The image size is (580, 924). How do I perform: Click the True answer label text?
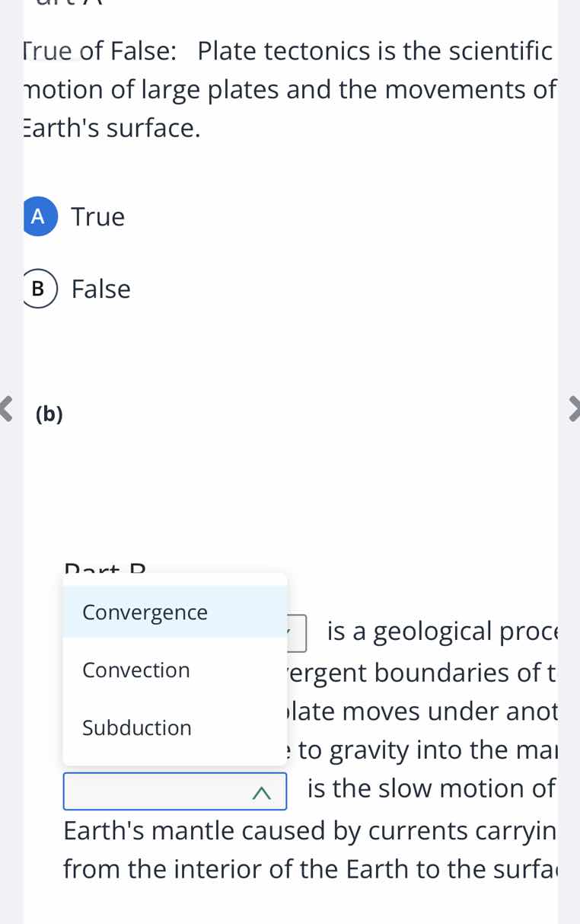(97, 216)
